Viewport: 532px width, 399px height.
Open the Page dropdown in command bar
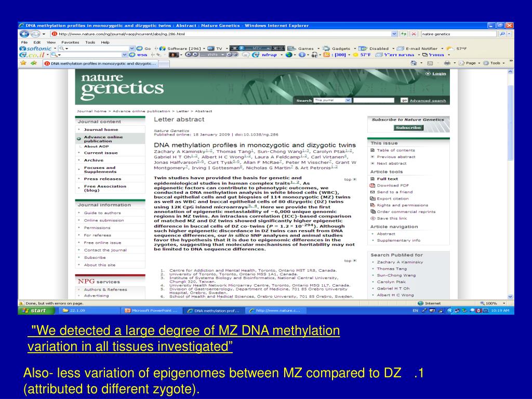pyautogui.click(x=471, y=63)
